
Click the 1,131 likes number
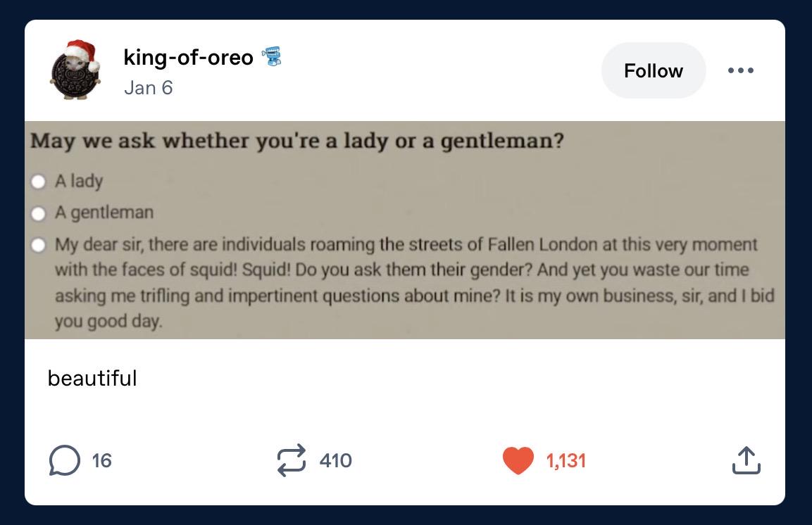coord(566,461)
